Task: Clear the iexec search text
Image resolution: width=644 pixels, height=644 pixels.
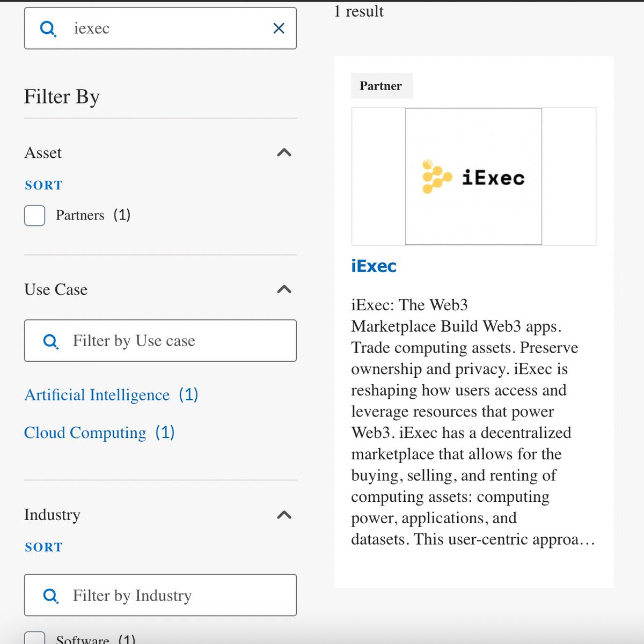Action: [279, 28]
